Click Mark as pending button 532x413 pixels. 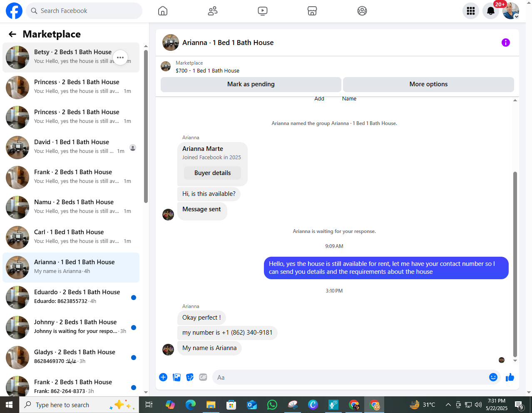point(251,84)
